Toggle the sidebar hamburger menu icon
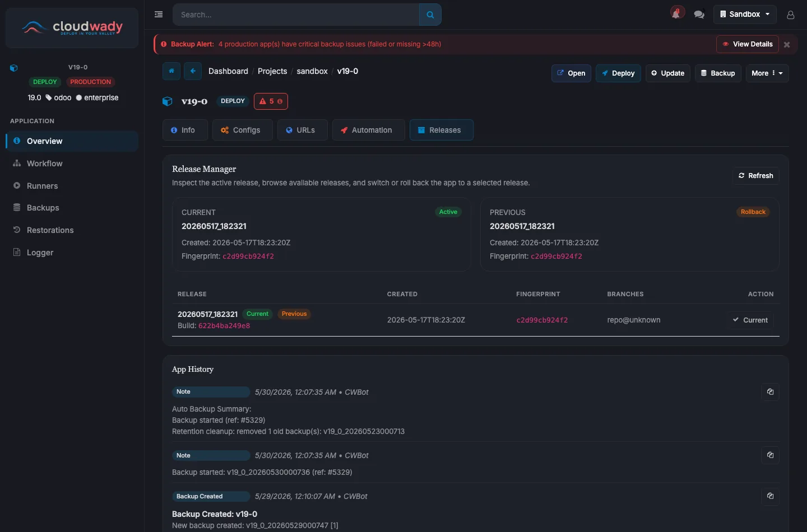 click(159, 15)
